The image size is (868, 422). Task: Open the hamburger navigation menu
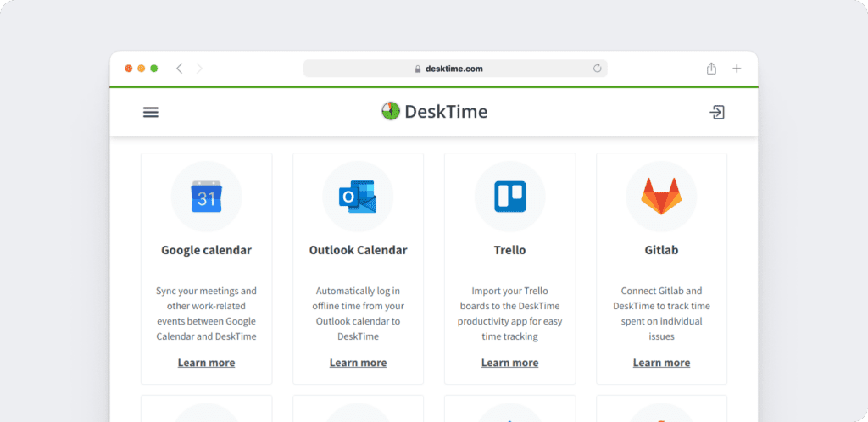coord(151,112)
